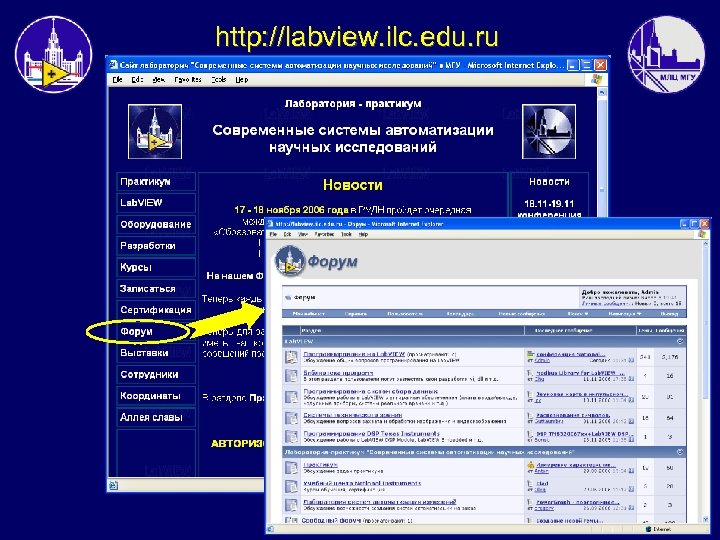Viewport: 720px width, 540px height.
Task: Open the Навигация dropdown in forum navbar
Action: [x=624, y=314]
